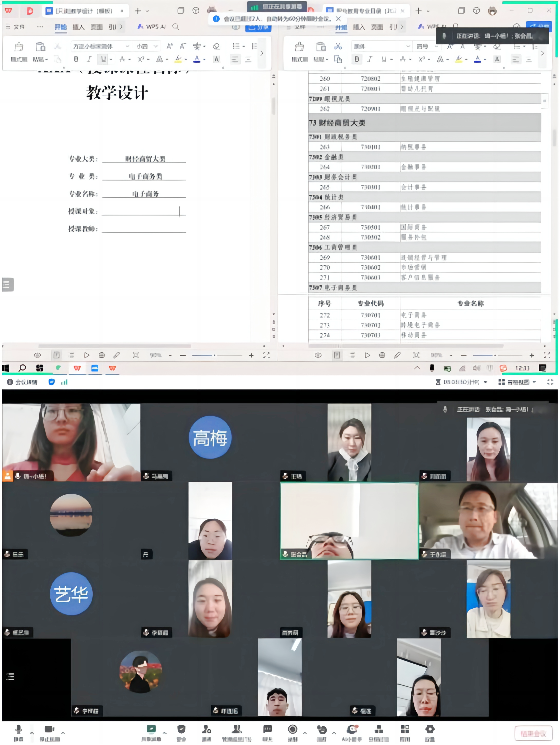Toggle eye protection mode in right status bar
Image resolution: width=560 pixels, height=745 pixels.
tap(318, 355)
